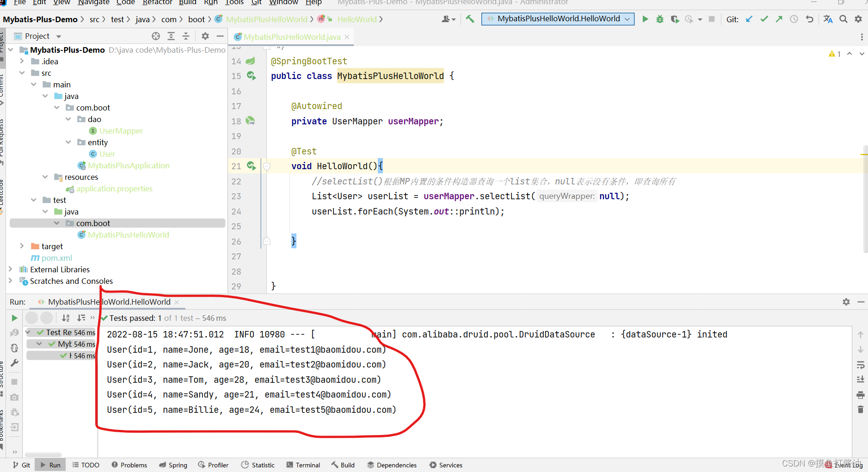The image size is (868, 472).
Task: Rollback changes with the undo arrow icon
Action: coord(809,19)
